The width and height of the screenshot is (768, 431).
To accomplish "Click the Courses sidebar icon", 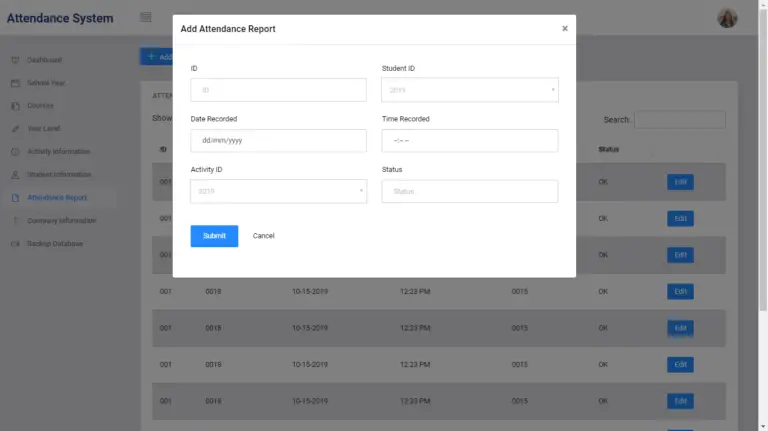I will coord(15,106).
